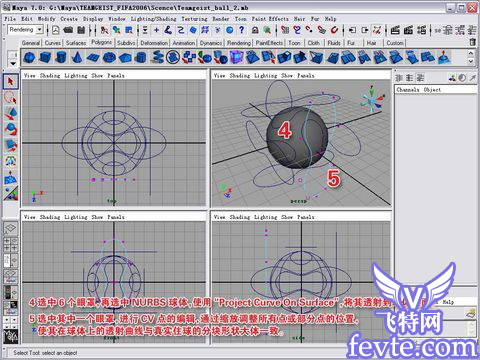Activate the Rotate tool in toolbox
Screen dimensions: 480x360
coord(11,129)
